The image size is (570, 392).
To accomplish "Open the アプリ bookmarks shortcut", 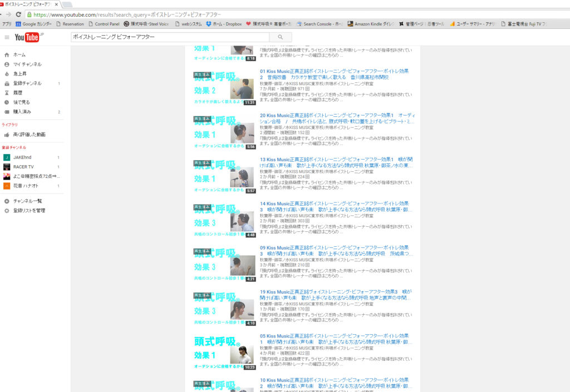I will click(7, 24).
